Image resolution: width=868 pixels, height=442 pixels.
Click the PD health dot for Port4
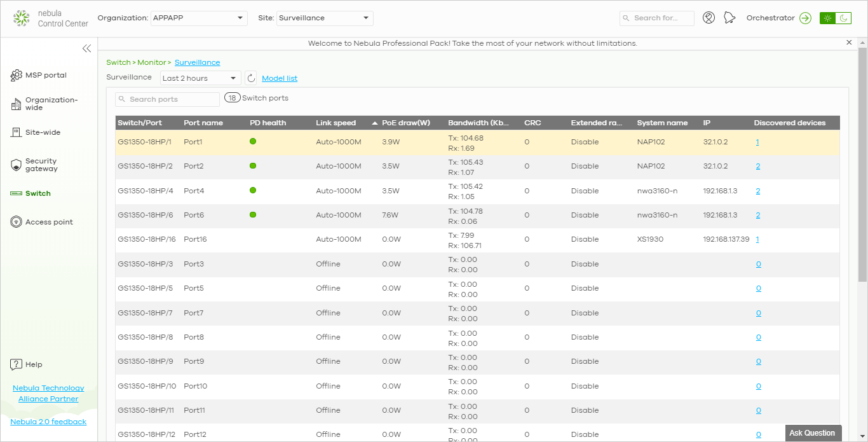pos(253,190)
